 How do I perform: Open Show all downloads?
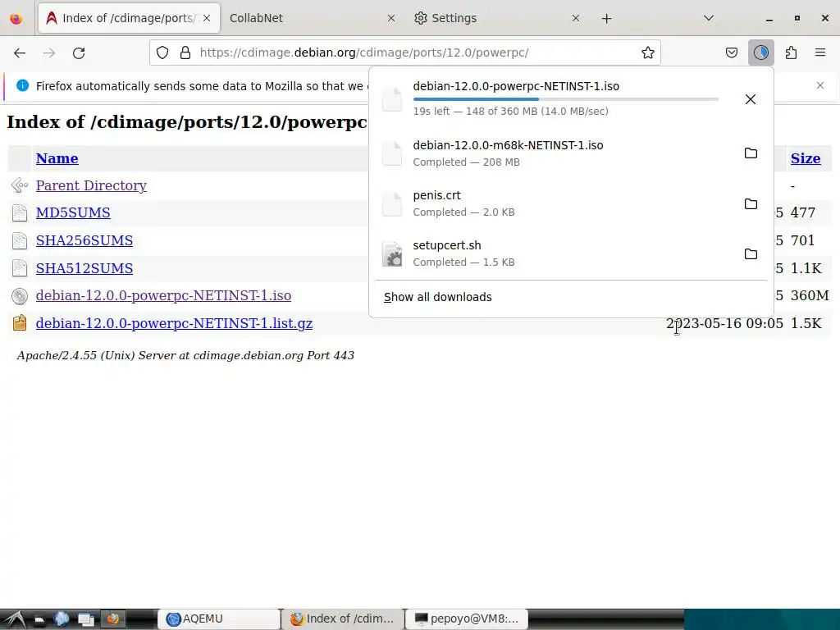[438, 297]
